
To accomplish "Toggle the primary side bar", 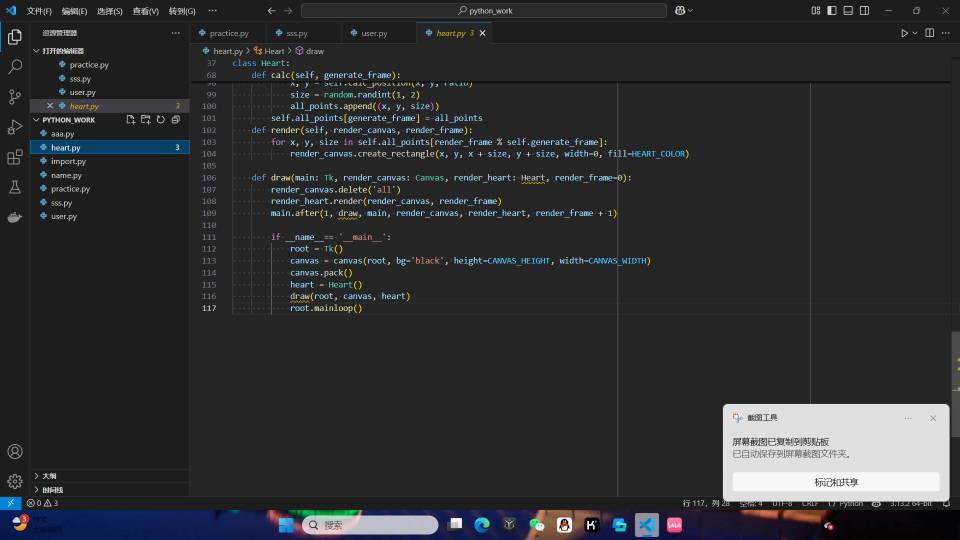I will click(831, 10).
